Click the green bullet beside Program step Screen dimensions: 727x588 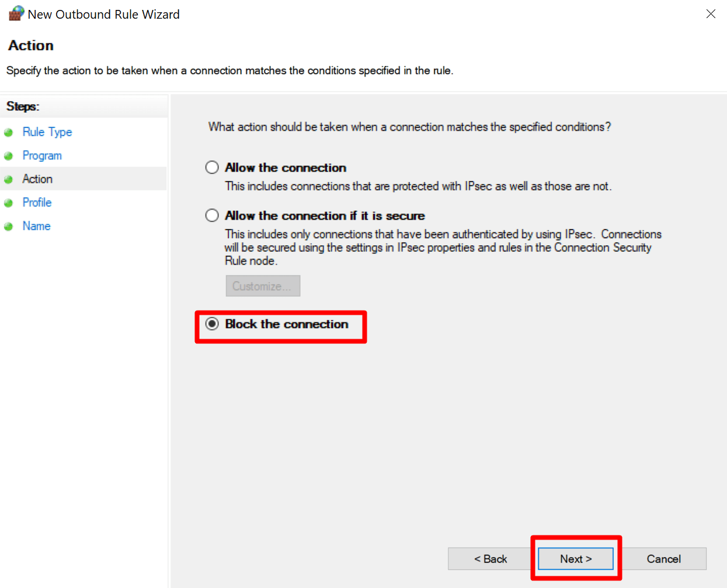click(9, 156)
